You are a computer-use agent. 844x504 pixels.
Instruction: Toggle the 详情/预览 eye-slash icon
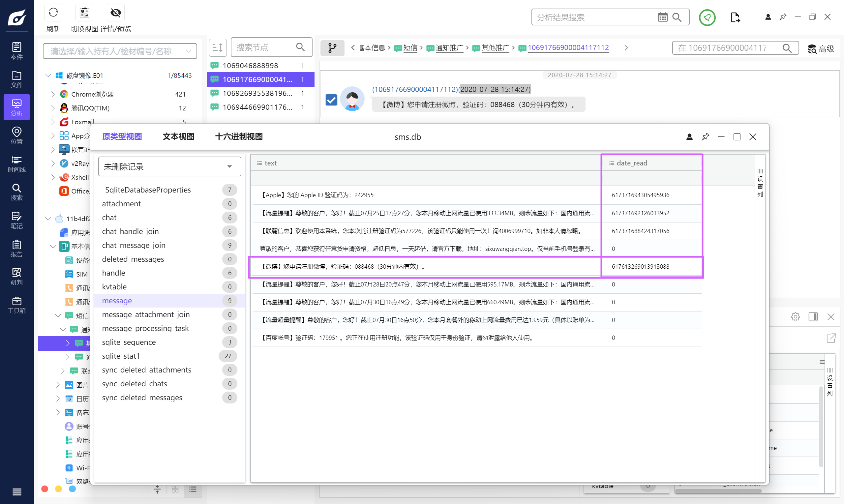point(115,13)
